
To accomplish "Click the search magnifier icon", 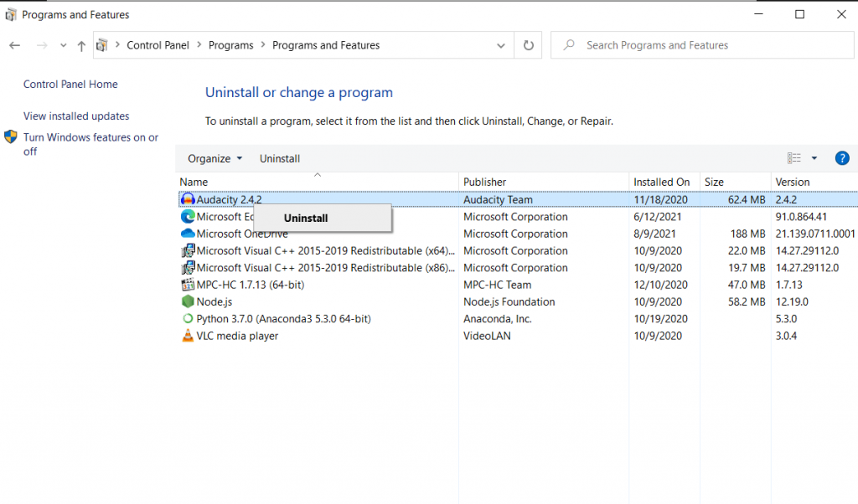I will coord(569,45).
